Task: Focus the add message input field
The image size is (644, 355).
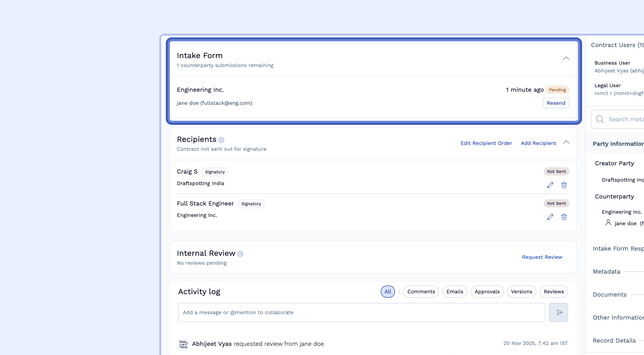Action: click(x=361, y=312)
